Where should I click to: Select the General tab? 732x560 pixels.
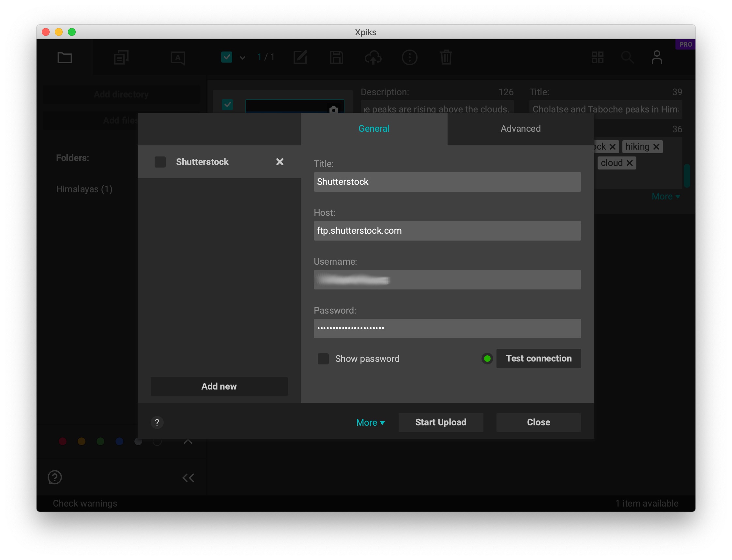pyautogui.click(x=374, y=128)
